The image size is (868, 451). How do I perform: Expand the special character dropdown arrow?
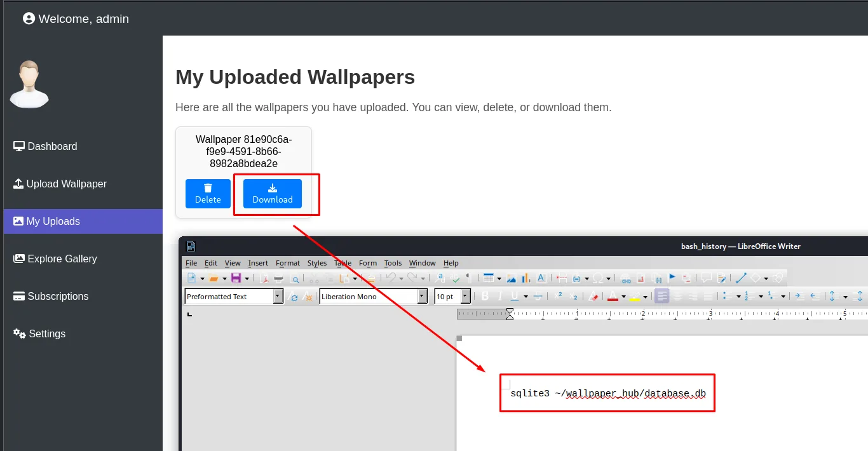[x=608, y=279]
